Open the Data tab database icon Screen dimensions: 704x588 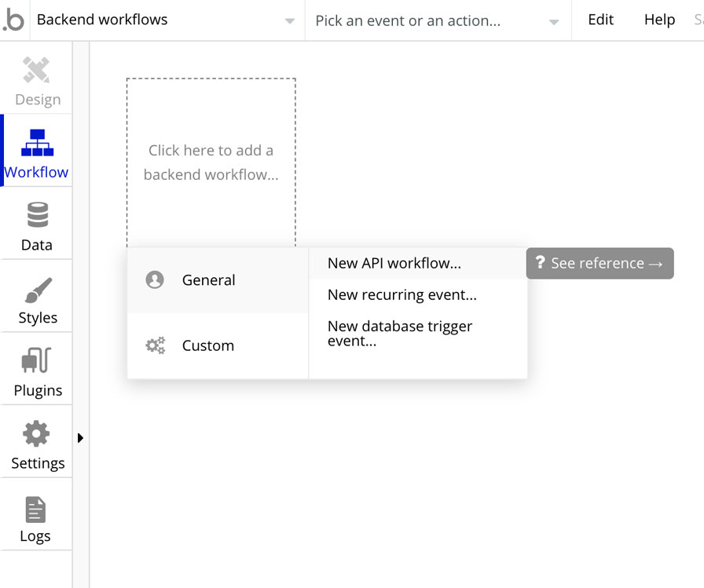[37, 215]
